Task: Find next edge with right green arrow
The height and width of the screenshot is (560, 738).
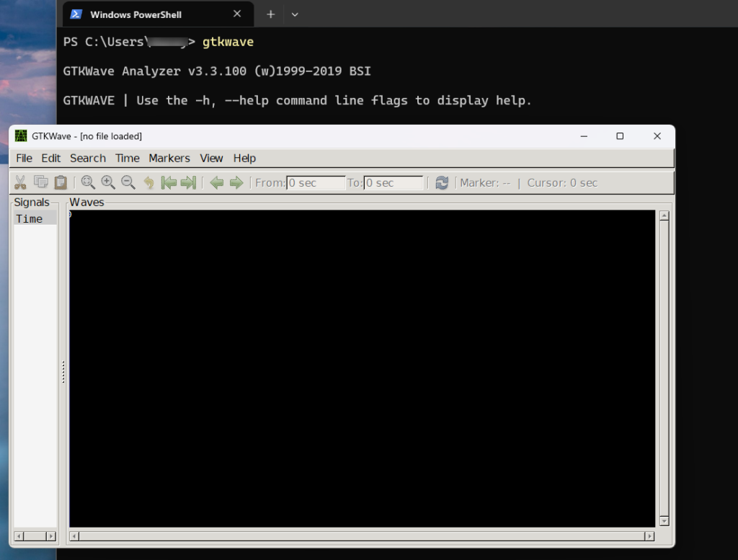Action: (x=236, y=182)
